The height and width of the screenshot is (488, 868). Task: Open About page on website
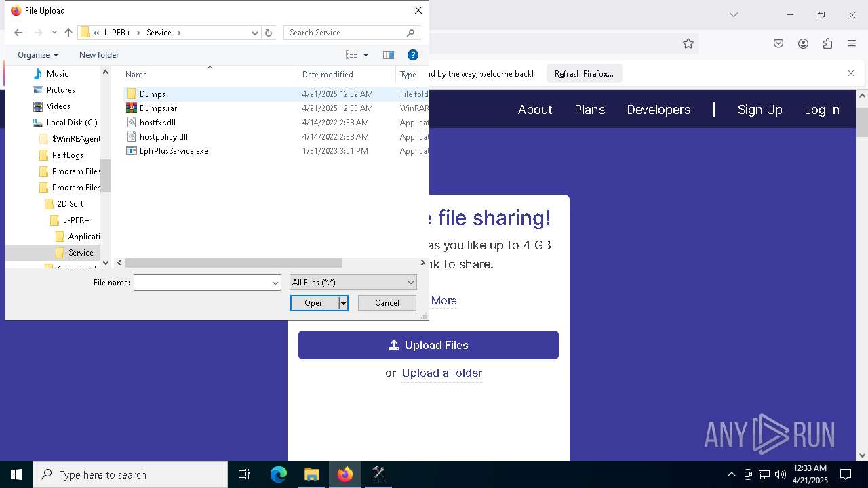(535, 110)
